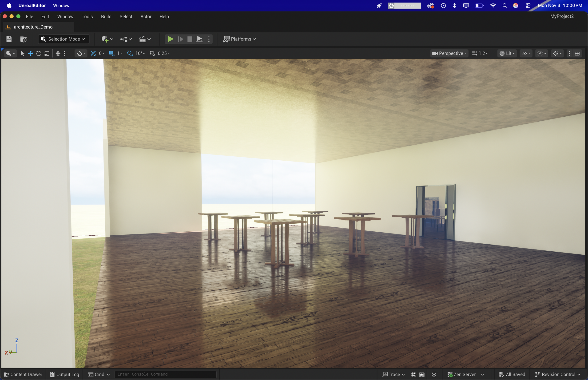
Task: Select the Scale tool
Action: [x=47, y=53]
